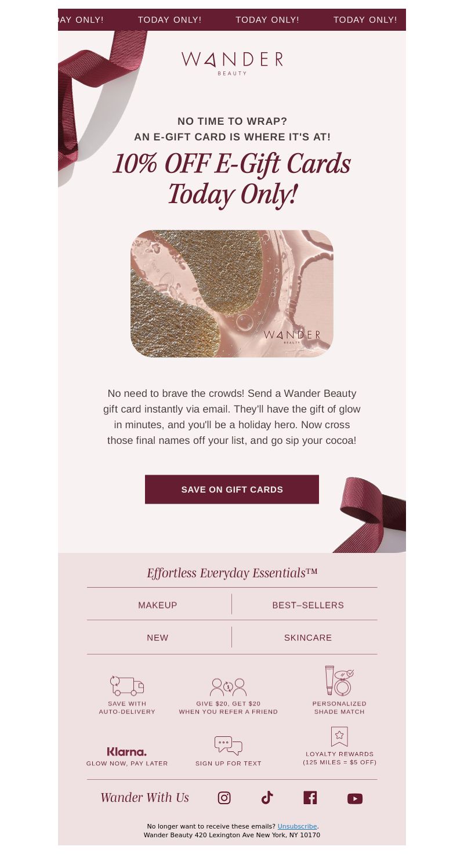The height and width of the screenshot is (868, 464).
Task: Click the personalized shade match icon
Action: (x=339, y=681)
